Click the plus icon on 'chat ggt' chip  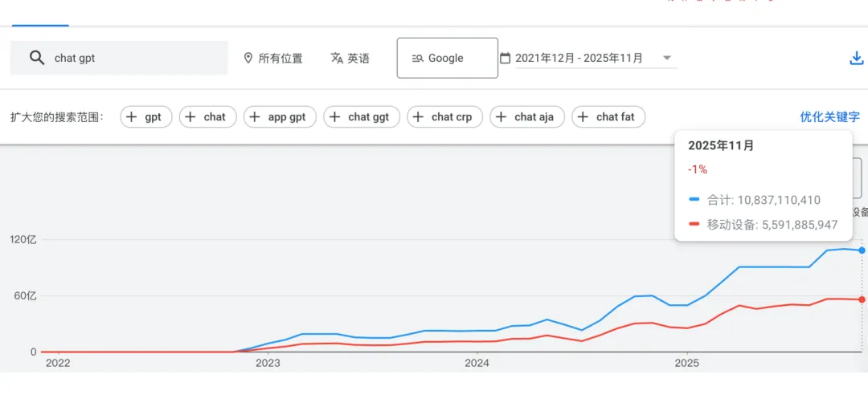click(335, 116)
